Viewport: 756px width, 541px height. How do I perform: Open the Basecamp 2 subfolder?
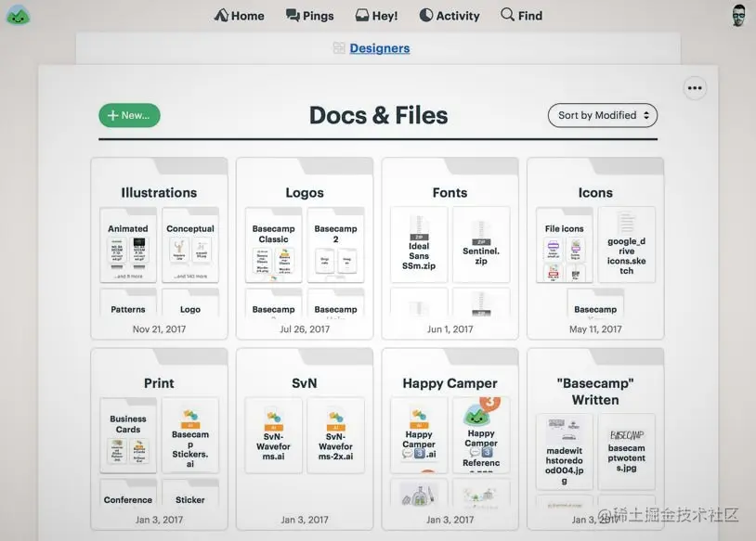pos(335,245)
